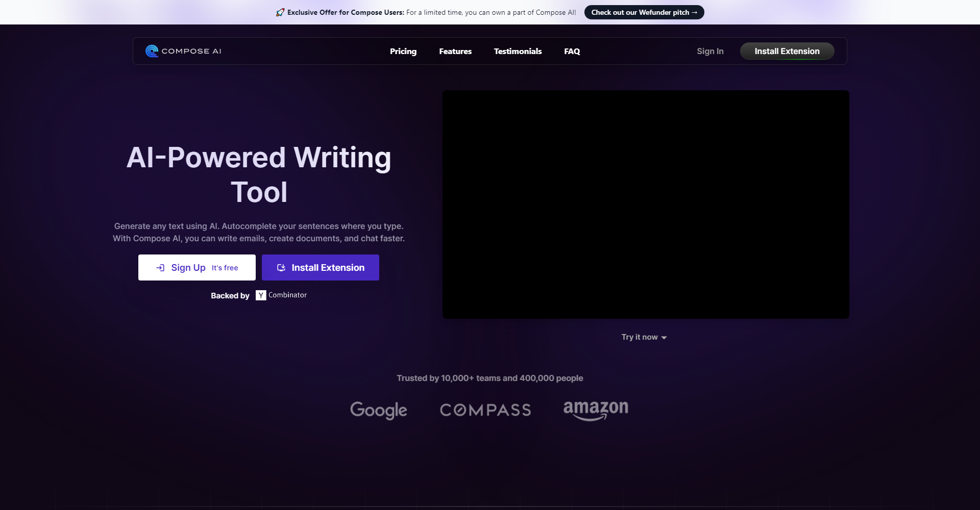
Task: Open the Wefunder pitch banner button
Action: pyautogui.click(x=644, y=12)
